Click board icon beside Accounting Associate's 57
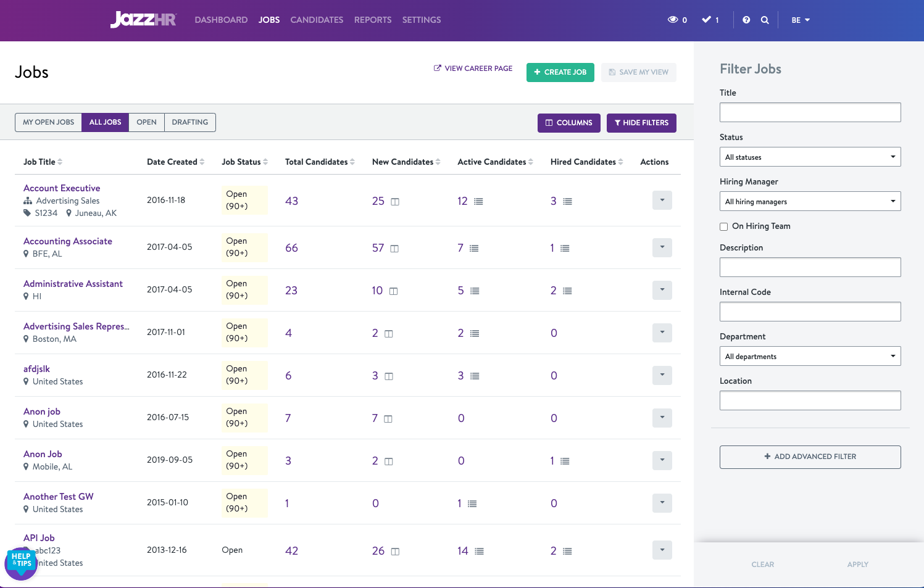This screenshot has height=588, width=924. tap(394, 249)
